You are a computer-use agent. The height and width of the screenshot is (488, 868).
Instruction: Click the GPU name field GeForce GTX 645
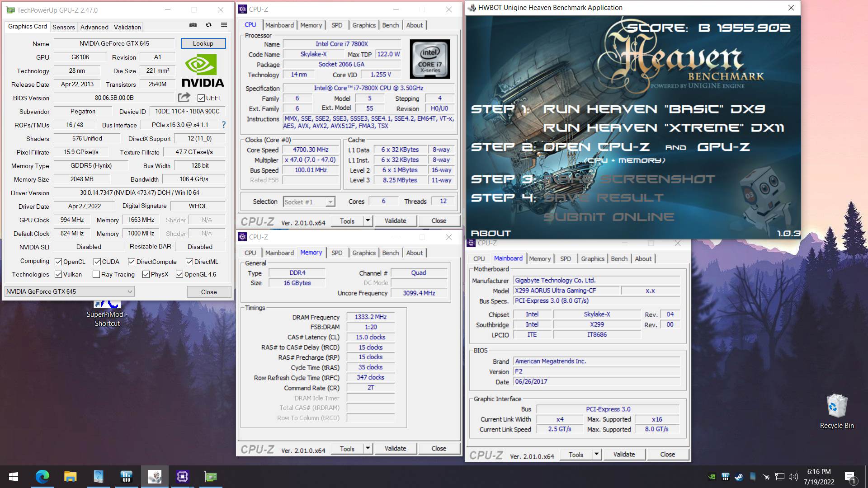114,43
